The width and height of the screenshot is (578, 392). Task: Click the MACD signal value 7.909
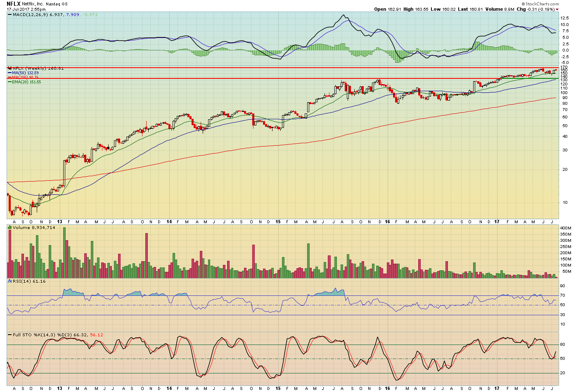tap(73, 14)
